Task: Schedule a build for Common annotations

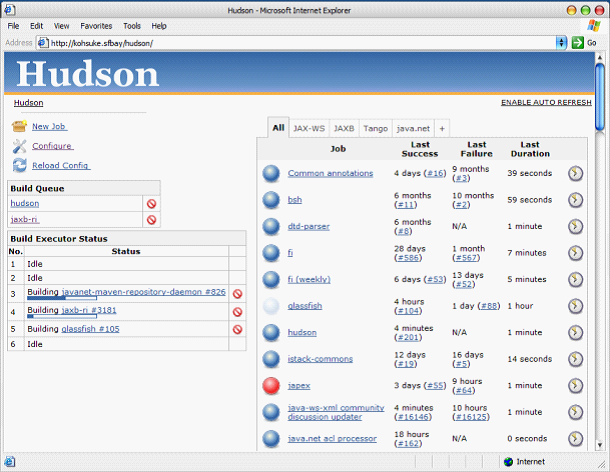Action: pos(575,174)
